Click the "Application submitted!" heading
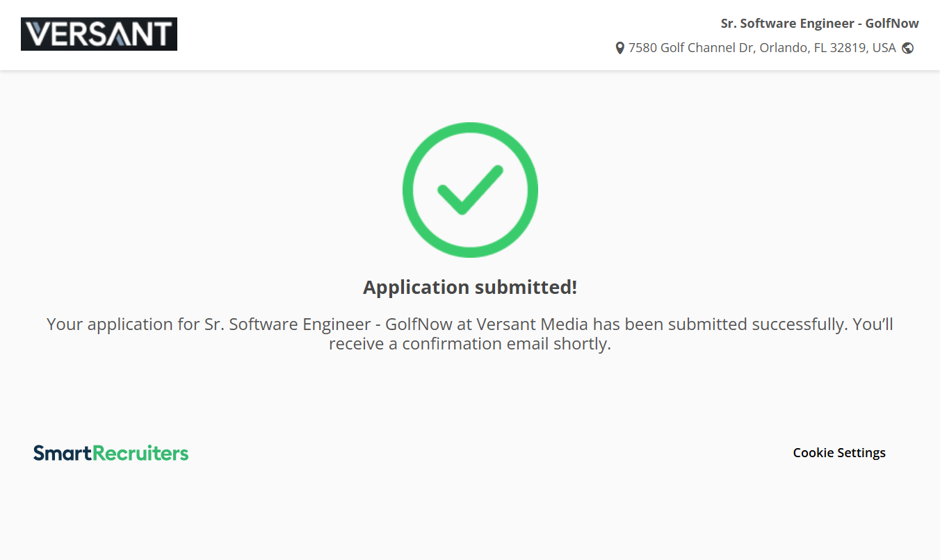940x560 pixels. 470,288
